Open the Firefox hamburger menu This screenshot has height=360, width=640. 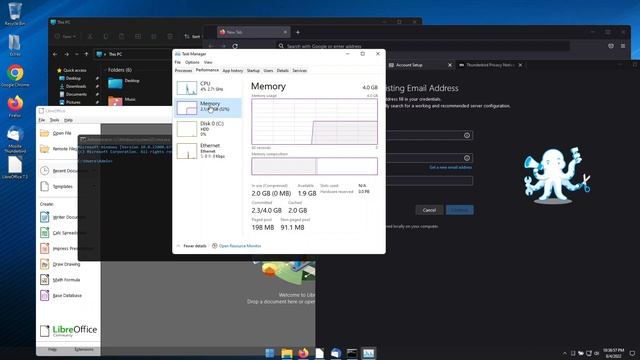[623, 46]
